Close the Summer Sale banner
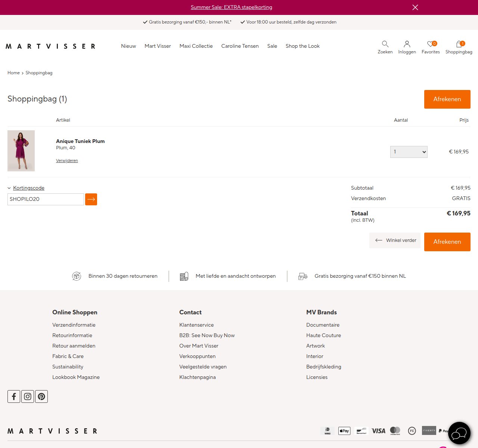The image size is (478, 448). [415, 7]
